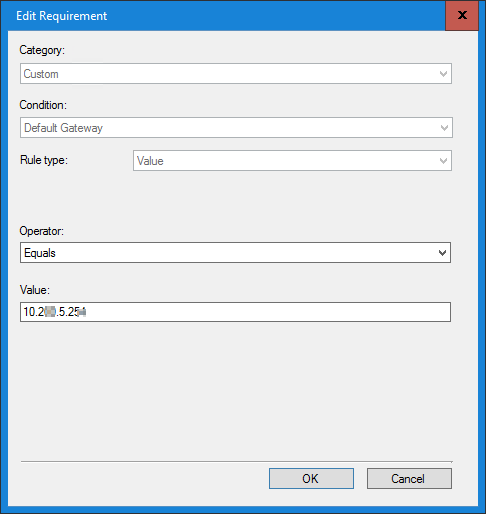This screenshot has width=486, height=514.
Task: Click the Rule type dropdown arrow chevron
Action: 443,161
